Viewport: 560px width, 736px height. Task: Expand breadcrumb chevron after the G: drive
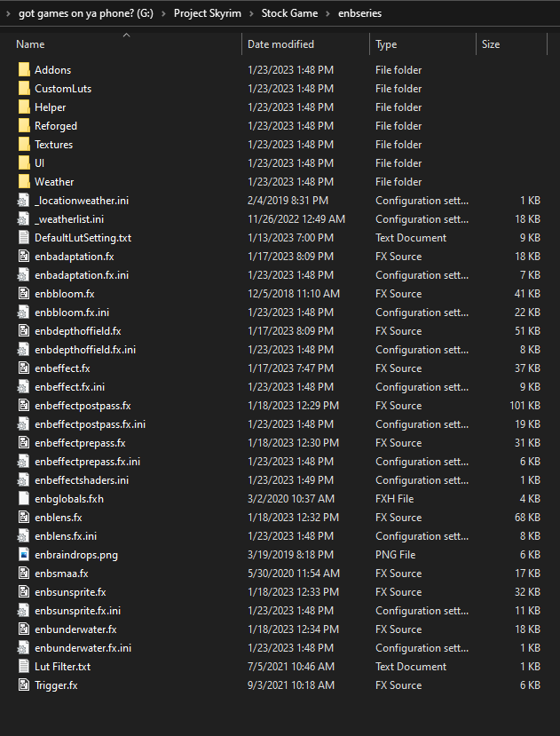[163, 13]
